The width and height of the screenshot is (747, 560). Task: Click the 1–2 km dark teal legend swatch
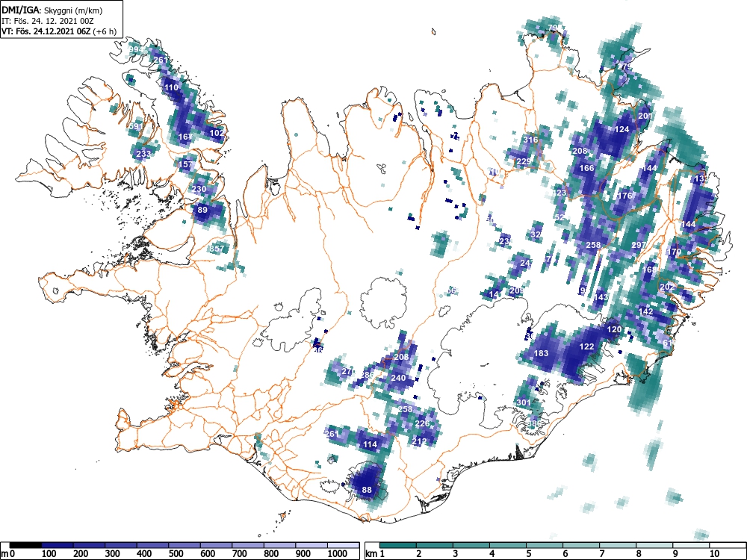[398, 545]
